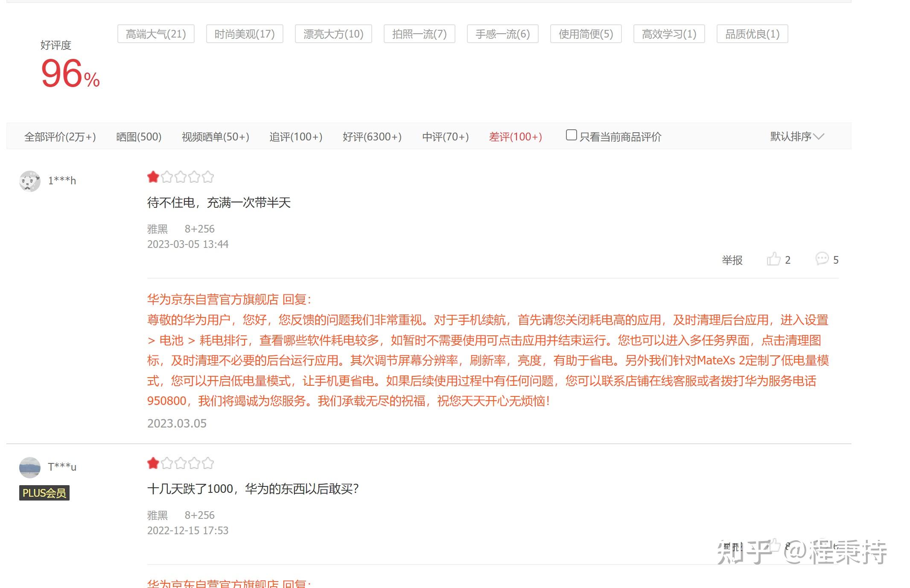Filter by tag 高端大气(21)
The width and height of the screenshot is (910, 588).
pos(156,34)
